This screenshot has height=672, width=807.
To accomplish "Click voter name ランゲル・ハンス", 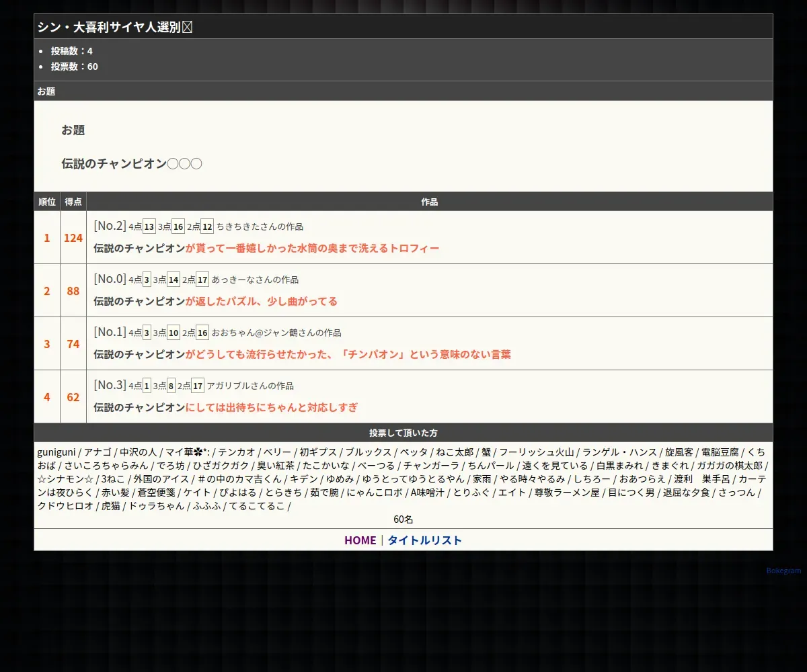I will [x=620, y=452].
